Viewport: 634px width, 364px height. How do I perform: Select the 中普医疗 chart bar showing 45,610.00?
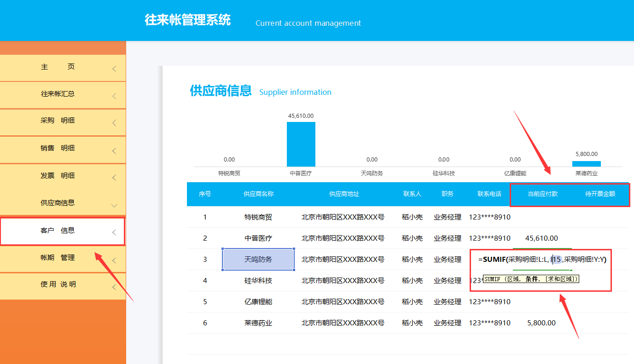(x=301, y=143)
